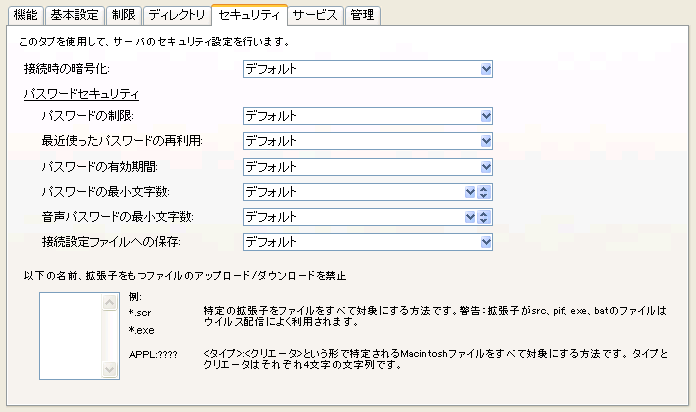Click inside the blocked file extensions list box

tap(72, 335)
